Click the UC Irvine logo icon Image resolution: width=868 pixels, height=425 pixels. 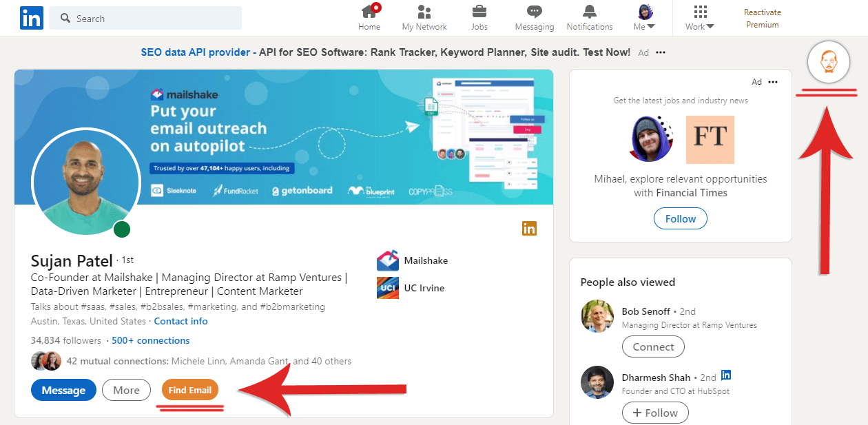point(388,288)
